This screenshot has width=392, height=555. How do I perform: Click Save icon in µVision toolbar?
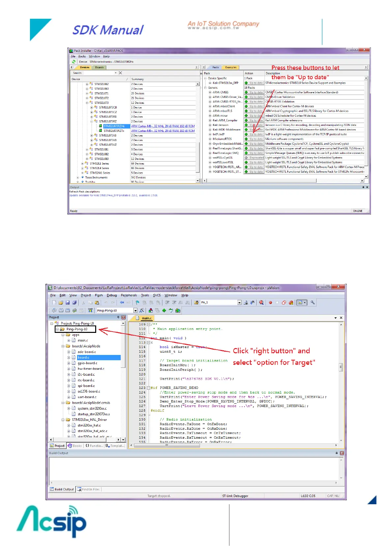click(68, 302)
